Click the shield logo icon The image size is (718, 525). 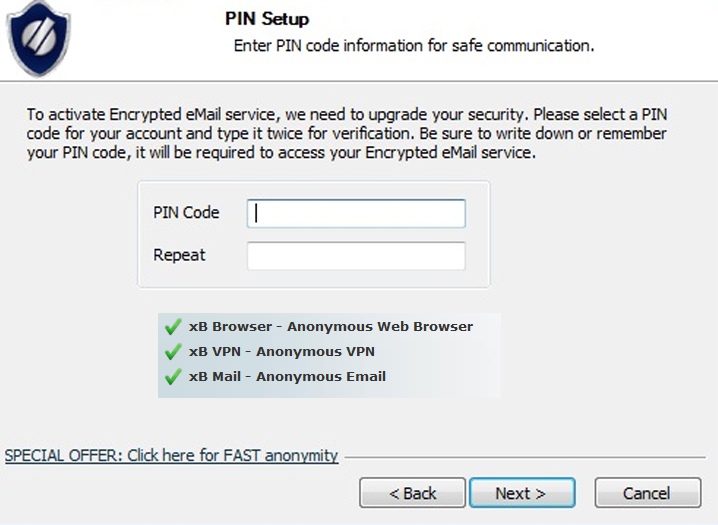(x=38, y=38)
